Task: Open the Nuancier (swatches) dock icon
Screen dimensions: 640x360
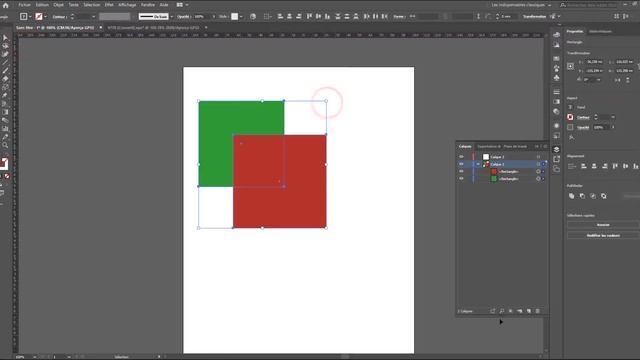Action: click(556, 59)
